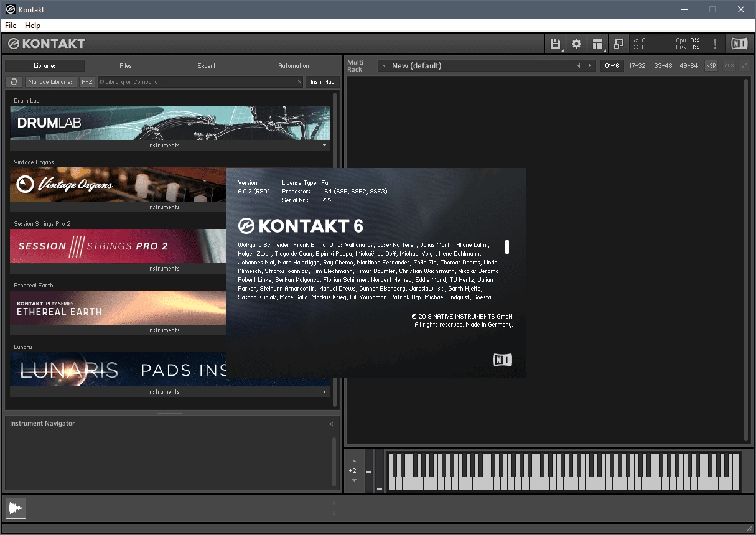Open the workspace layout menu icon
This screenshot has height=535, width=756.
(x=597, y=44)
